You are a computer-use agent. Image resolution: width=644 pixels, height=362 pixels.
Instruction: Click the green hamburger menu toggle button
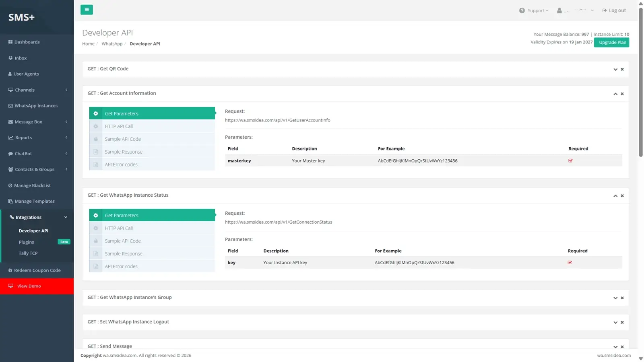pos(87,10)
